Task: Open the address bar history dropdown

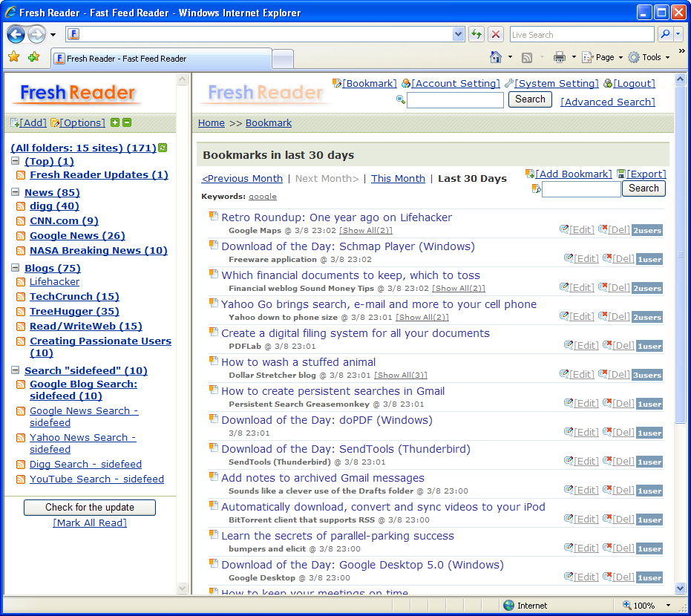Action: (x=459, y=34)
